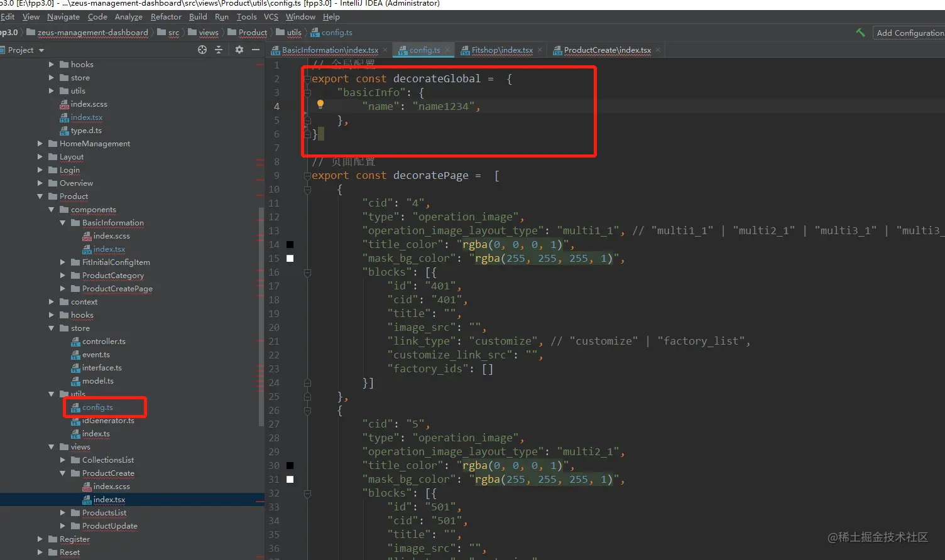
Task: Collapse all nodes in Project panel
Action: pos(219,50)
